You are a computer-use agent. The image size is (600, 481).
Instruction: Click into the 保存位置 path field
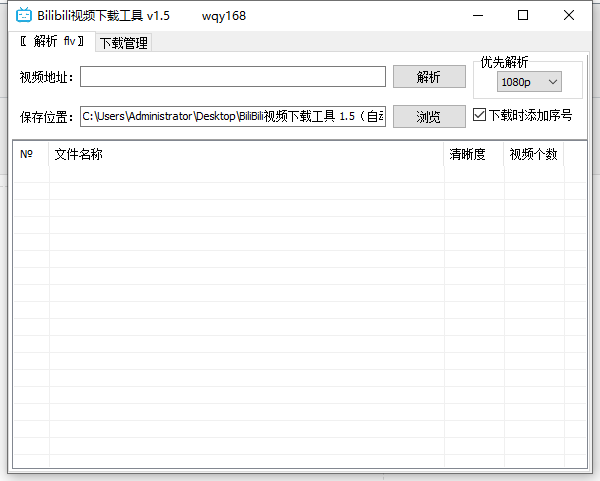pos(233,117)
